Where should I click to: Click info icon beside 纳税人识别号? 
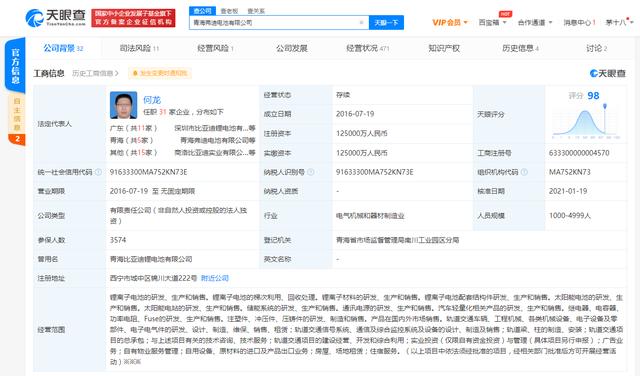pos(311,172)
